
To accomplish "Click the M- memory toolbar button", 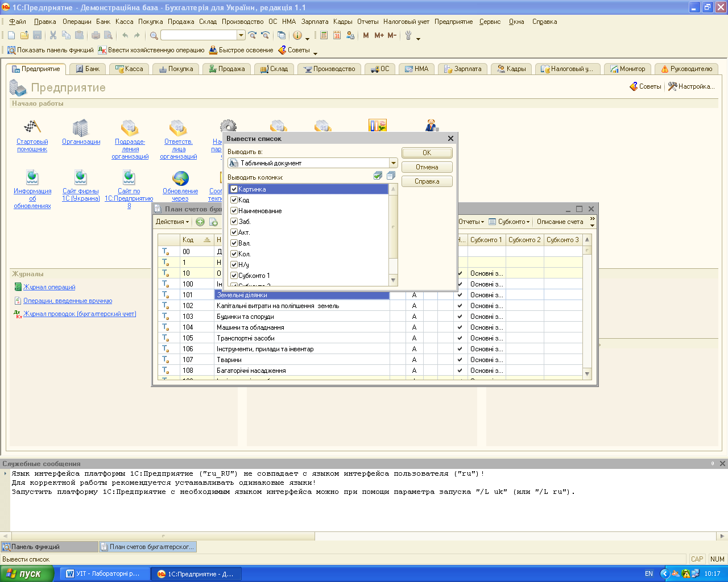I will point(392,35).
